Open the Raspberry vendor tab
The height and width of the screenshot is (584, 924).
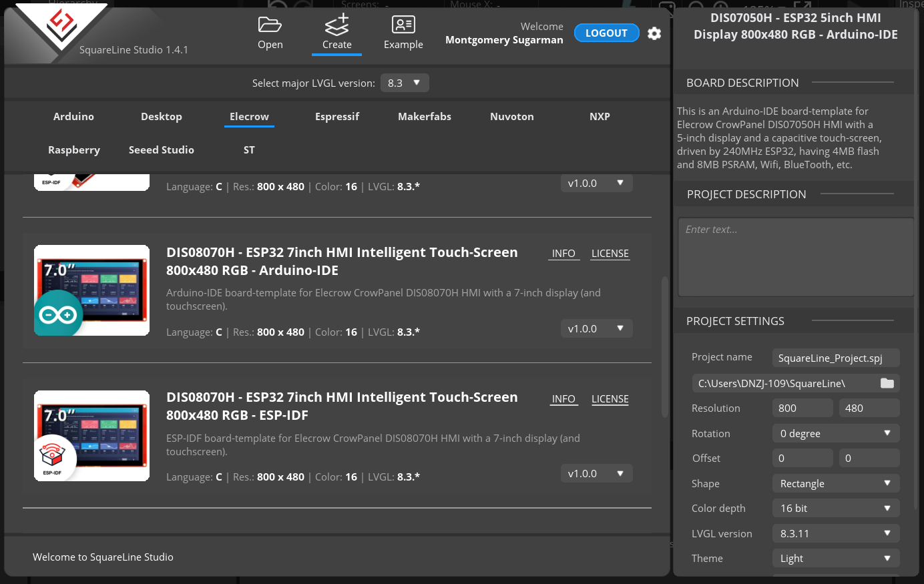74,150
